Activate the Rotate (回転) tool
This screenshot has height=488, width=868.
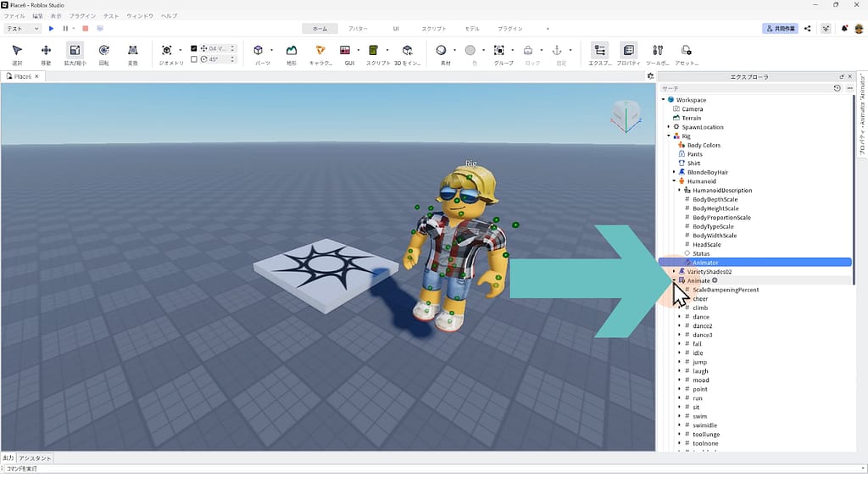pos(103,53)
